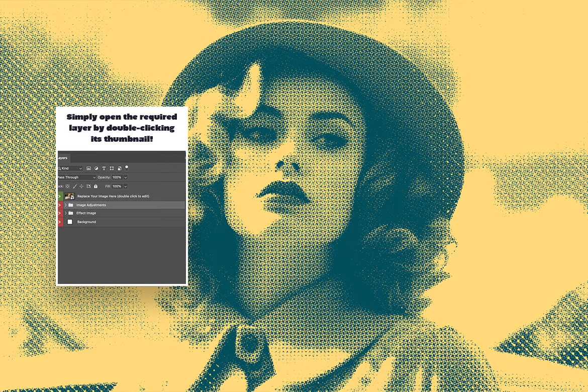The width and height of the screenshot is (588, 392).
Task: Lock transparent pixels for the layer
Action: point(67,186)
